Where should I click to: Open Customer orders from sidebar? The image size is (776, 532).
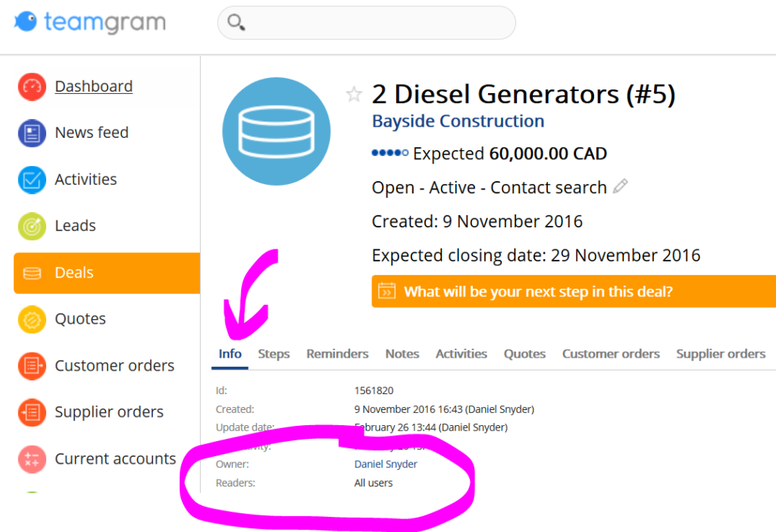pyautogui.click(x=114, y=366)
